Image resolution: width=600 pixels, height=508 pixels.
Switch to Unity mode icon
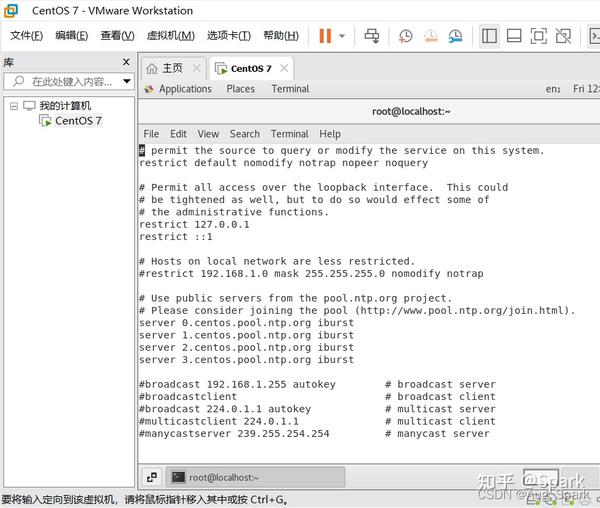(x=563, y=36)
